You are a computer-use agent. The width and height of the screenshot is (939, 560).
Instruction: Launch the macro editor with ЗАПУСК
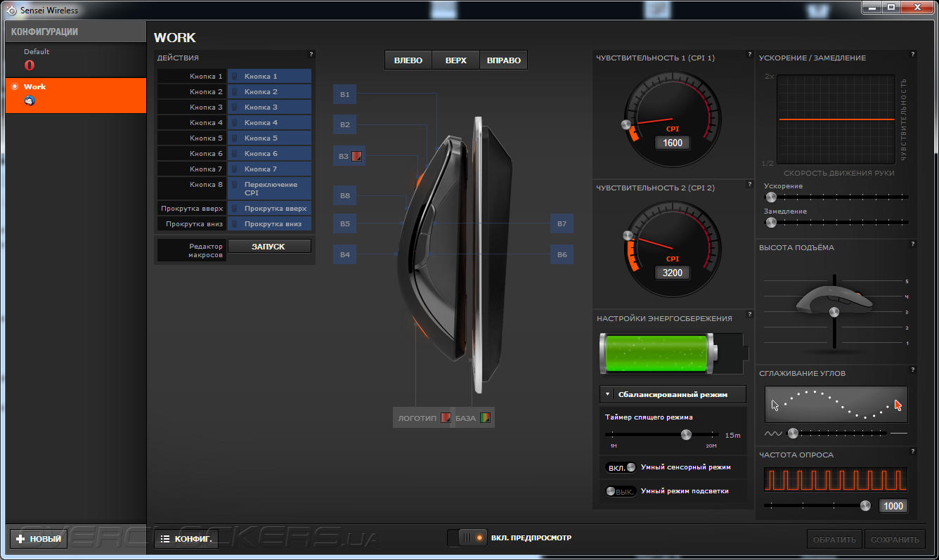pyautogui.click(x=269, y=247)
